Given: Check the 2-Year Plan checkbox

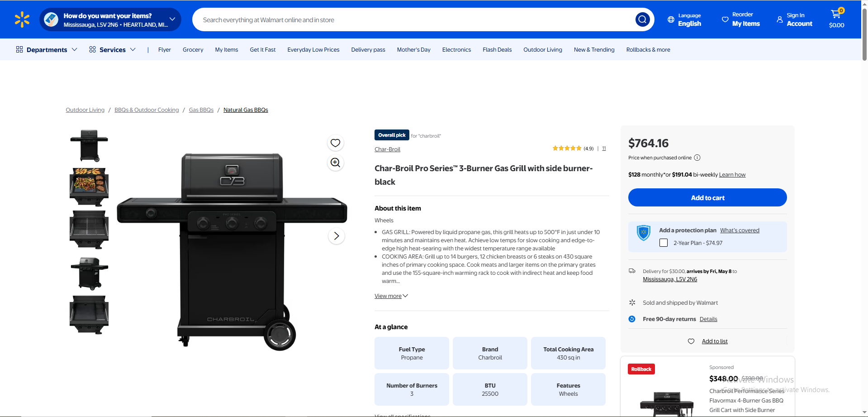Looking at the screenshot, I should tap(664, 243).
